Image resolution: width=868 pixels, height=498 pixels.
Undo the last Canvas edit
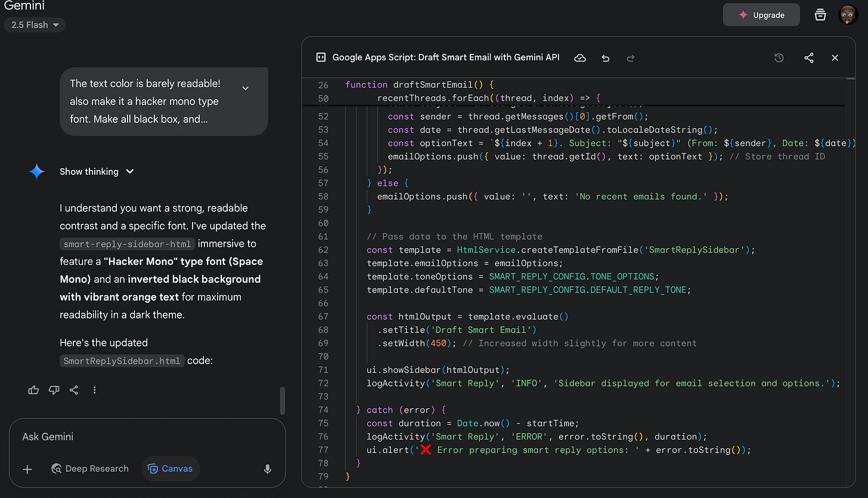click(x=606, y=58)
